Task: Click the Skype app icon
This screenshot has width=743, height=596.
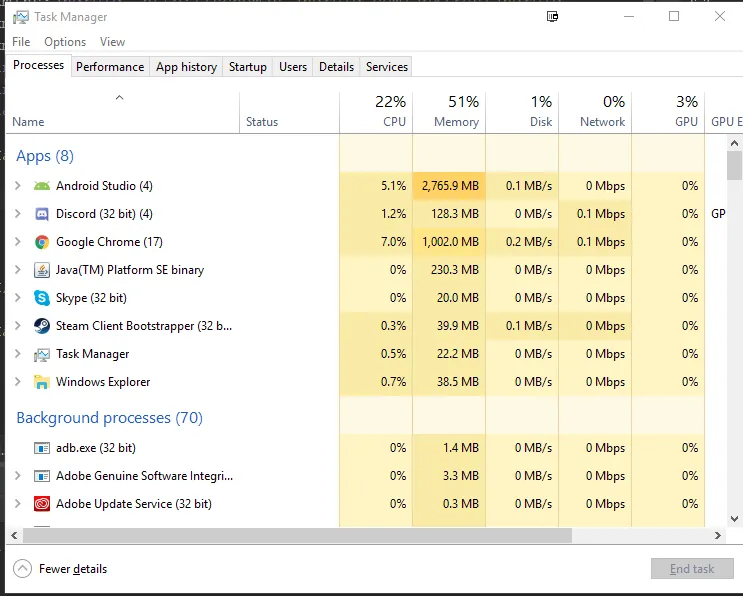Action: tap(42, 298)
